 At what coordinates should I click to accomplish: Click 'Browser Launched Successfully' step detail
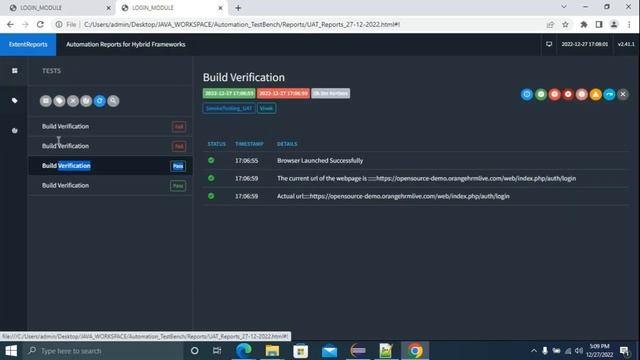[320, 160]
